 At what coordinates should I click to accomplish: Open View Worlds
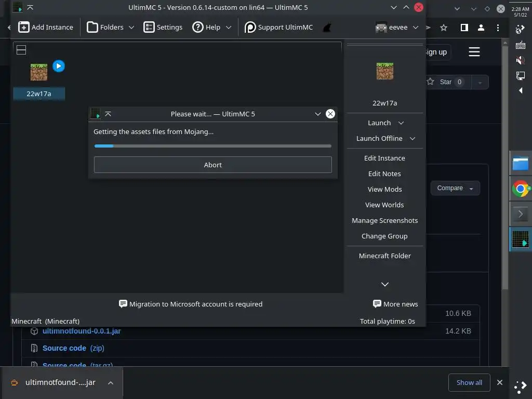(x=385, y=205)
